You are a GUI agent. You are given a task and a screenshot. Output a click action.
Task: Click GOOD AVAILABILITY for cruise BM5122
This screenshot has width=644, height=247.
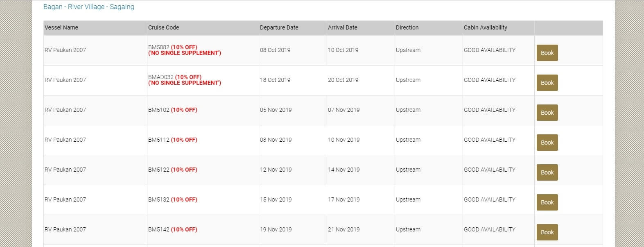[x=489, y=170]
